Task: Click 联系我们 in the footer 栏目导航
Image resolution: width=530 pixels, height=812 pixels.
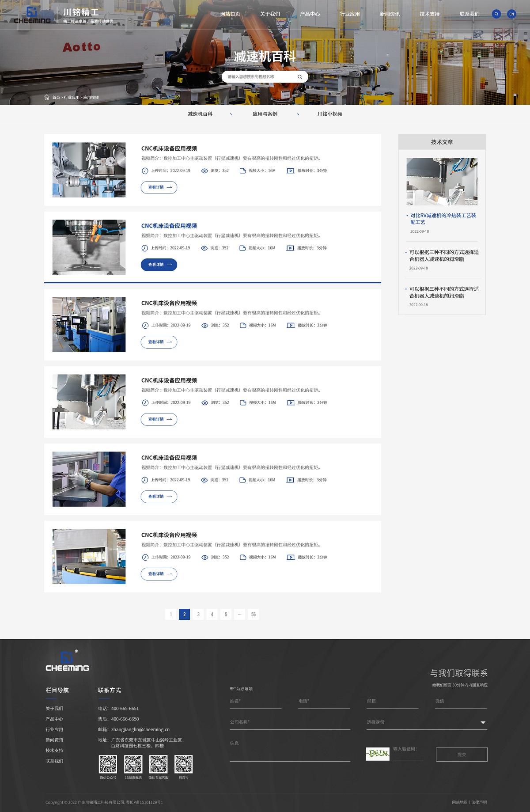Action: tap(54, 761)
